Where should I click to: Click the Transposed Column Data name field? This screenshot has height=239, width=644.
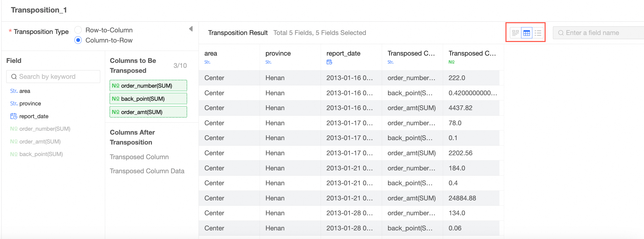[x=147, y=171]
